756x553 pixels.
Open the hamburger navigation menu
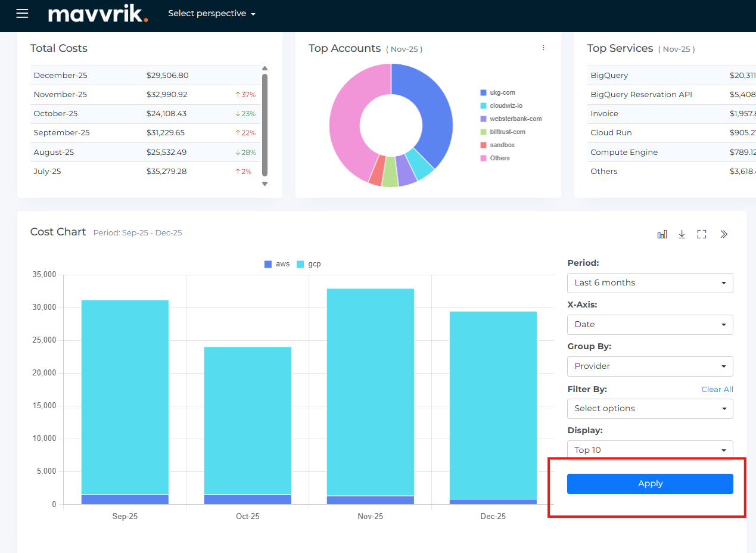click(x=22, y=13)
